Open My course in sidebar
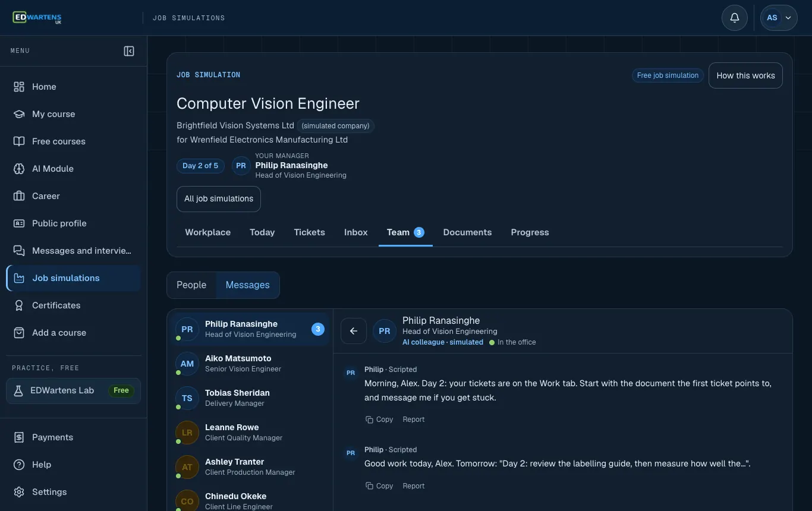The height and width of the screenshot is (511, 812). click(74, 114)
